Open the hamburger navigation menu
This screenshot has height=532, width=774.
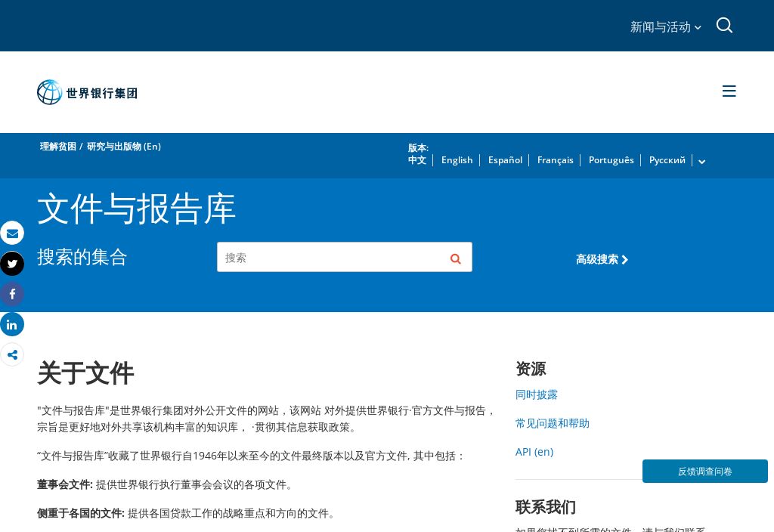(x=729, y=91)
